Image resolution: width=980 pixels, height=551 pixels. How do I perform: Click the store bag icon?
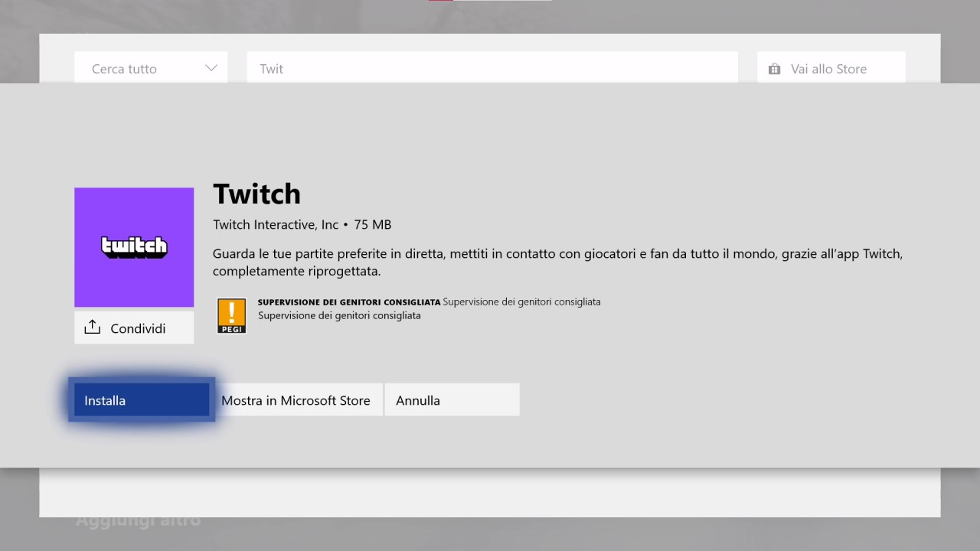775,69
